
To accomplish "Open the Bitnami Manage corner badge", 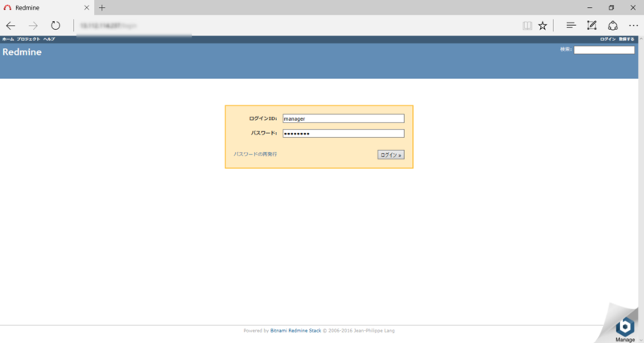I will pyautogui.click(x=625, y=329).
